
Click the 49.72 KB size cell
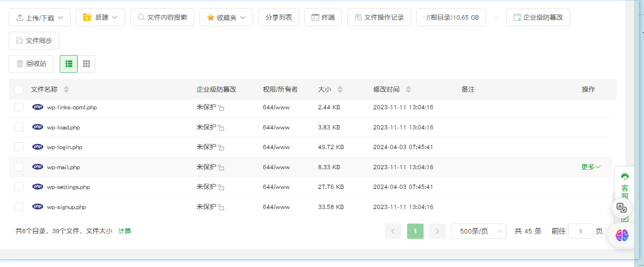click(331, 147)
